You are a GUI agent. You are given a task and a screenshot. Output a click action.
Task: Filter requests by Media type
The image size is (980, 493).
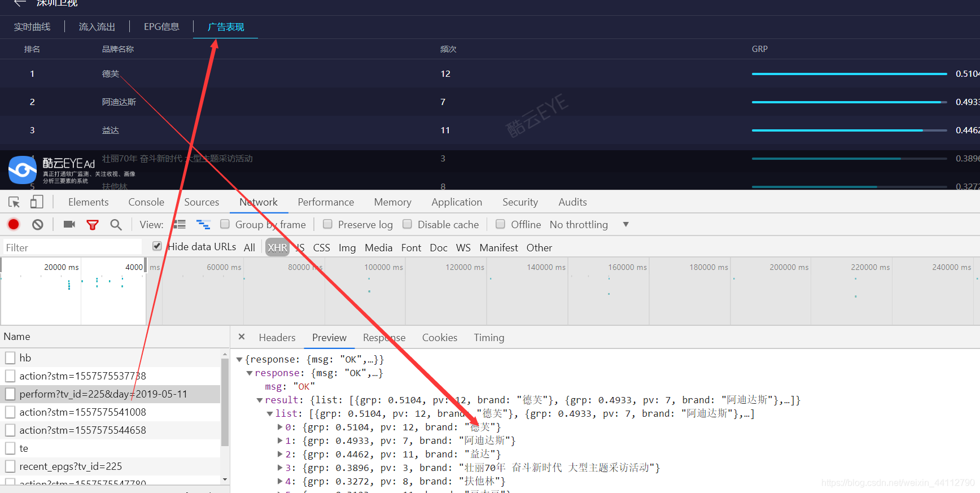(378, 247)
